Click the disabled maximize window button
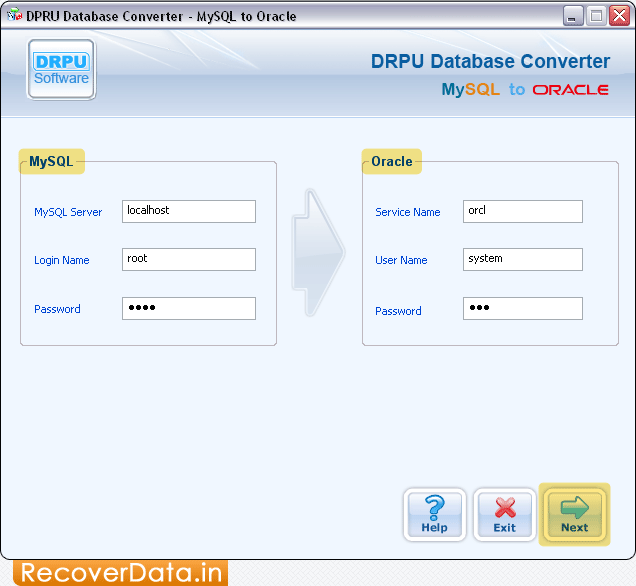The height and width of the screenshot is (586, 636). click(596, 16)
